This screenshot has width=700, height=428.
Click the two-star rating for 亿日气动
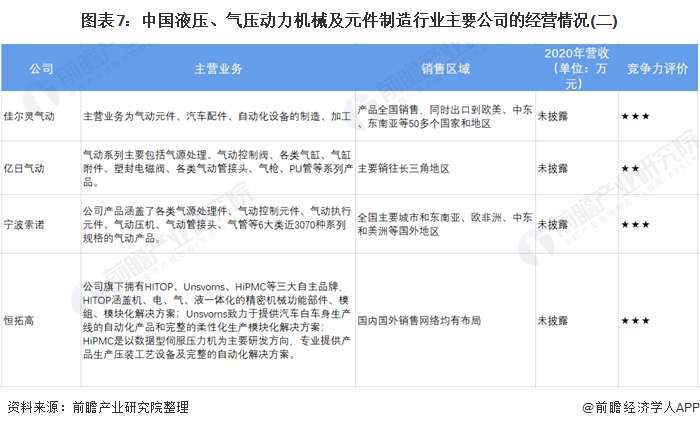coord(630,169)
